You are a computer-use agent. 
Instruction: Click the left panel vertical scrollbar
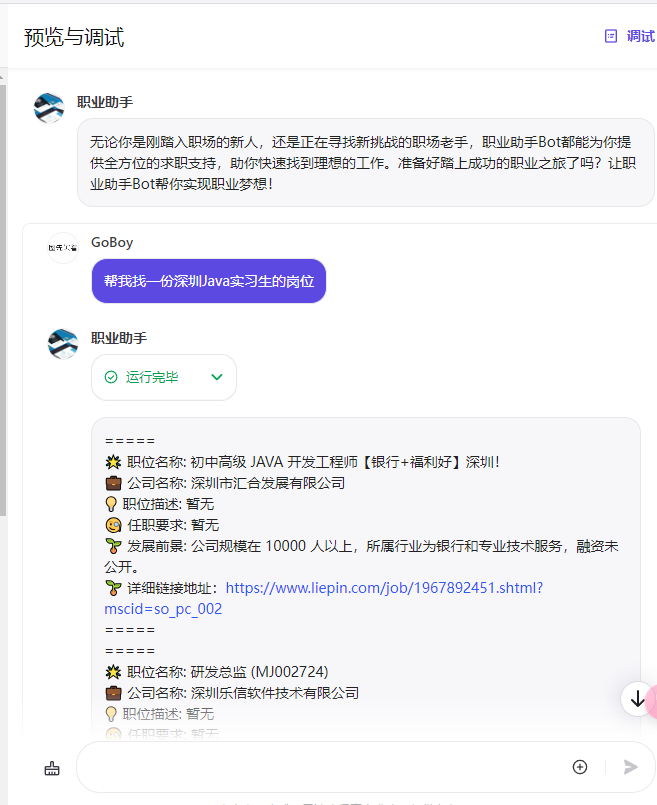(3, 300)
